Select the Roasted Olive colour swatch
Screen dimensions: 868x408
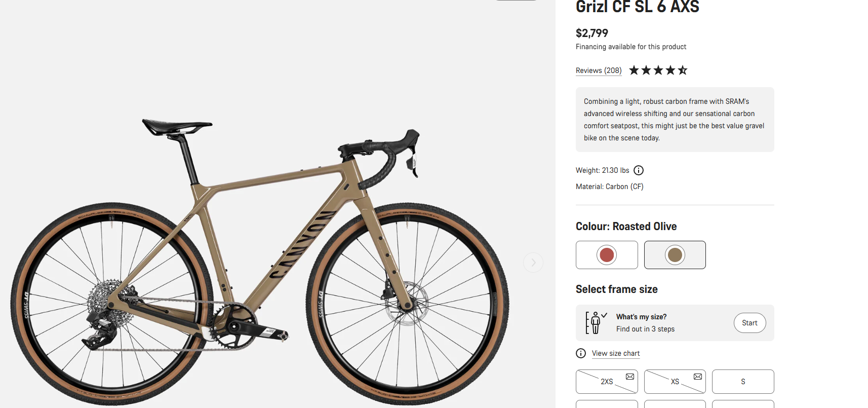pos(675,255)
